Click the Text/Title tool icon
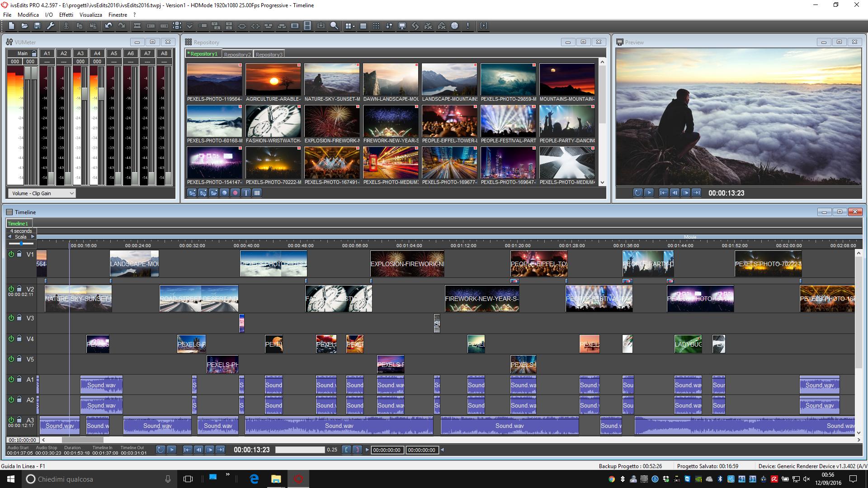 coord(247,192)
